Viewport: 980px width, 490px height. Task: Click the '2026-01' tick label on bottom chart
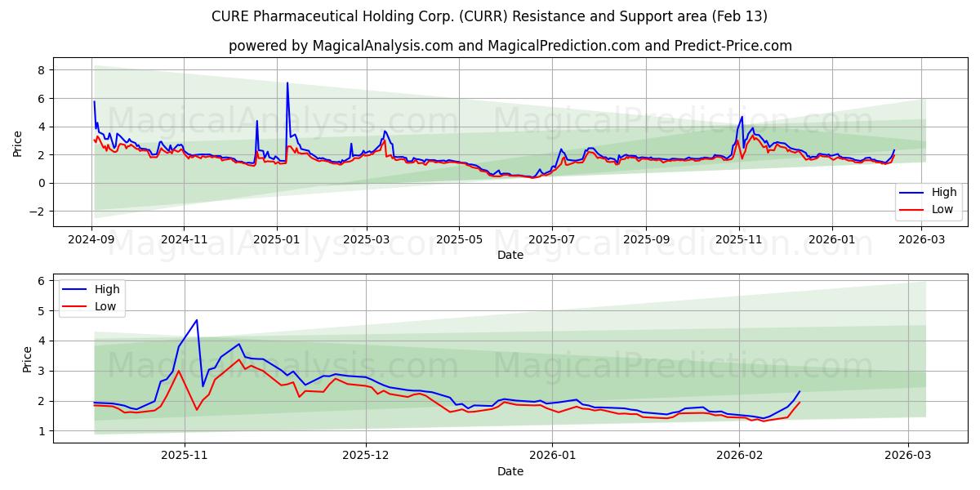coord(552,456)
